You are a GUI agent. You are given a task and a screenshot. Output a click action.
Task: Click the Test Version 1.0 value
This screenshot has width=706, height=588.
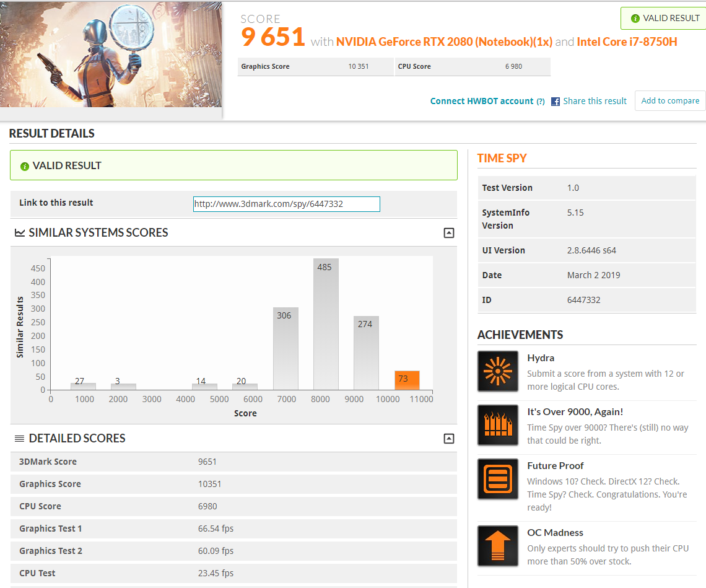click(x=573, y=188)
